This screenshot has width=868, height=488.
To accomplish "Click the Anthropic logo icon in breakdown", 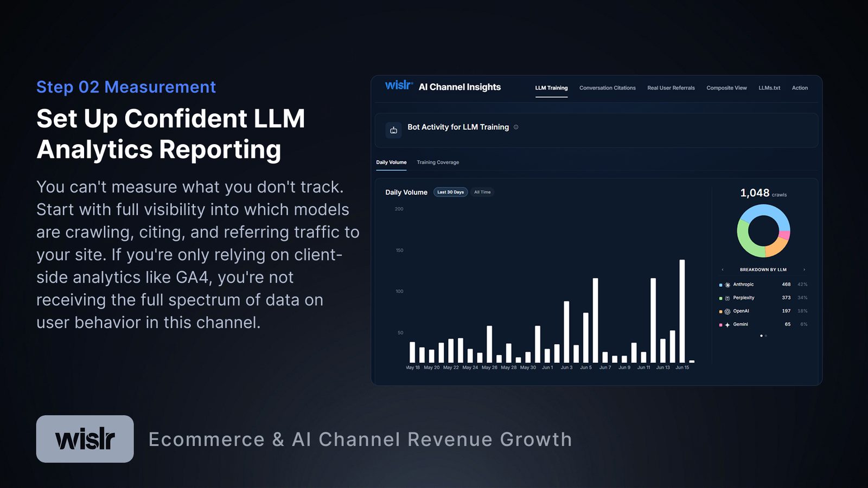I will 727,285.
